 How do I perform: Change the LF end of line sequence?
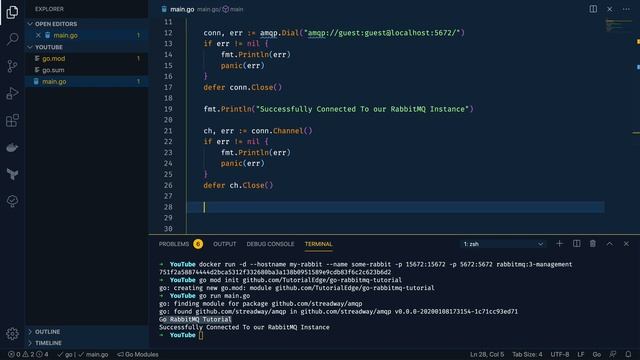[x=580, y=354]
